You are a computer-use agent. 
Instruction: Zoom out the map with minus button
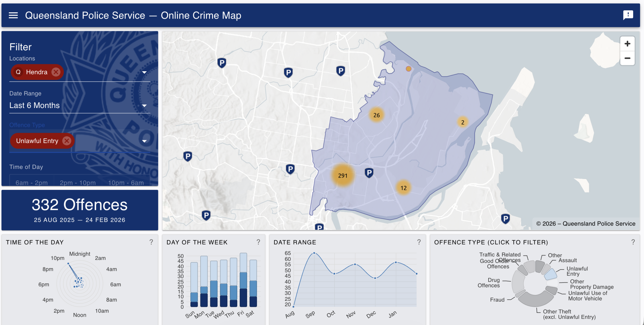pos(627,58)
